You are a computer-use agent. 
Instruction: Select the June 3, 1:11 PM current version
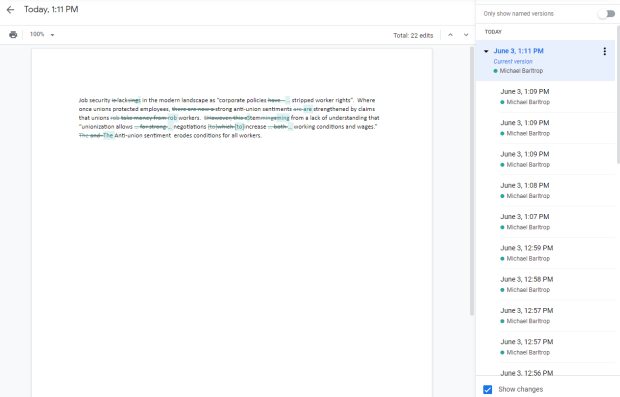point(545,60)
